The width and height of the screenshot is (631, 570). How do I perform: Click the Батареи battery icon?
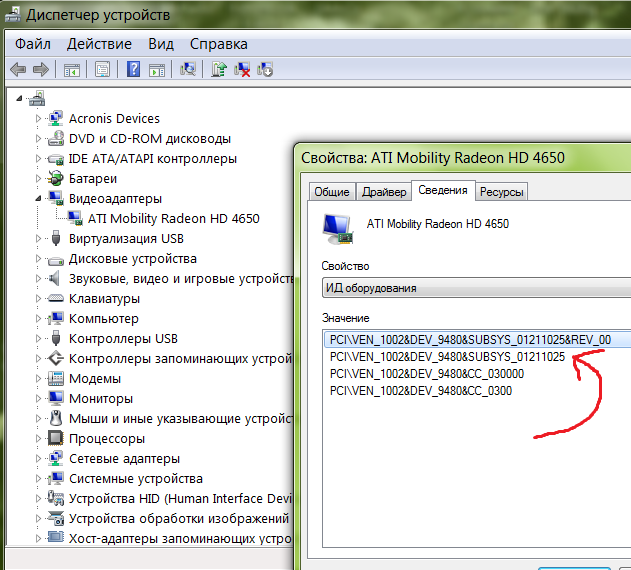[56, 178]
